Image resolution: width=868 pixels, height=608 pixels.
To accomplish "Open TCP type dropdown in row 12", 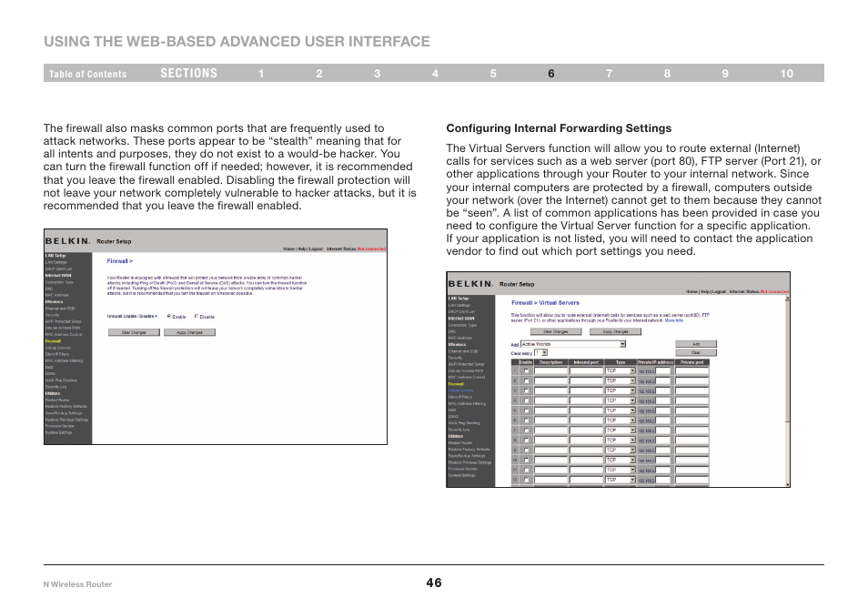I will (x=620, y=480).
